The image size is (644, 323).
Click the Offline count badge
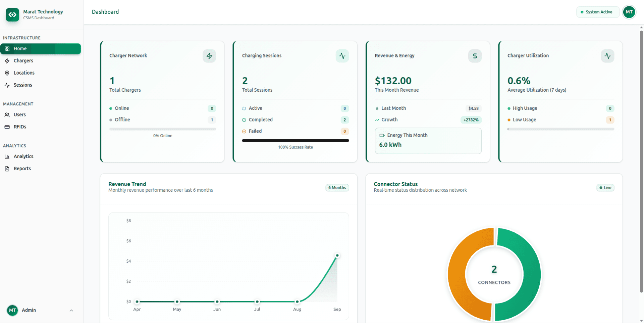pos(212,120)
